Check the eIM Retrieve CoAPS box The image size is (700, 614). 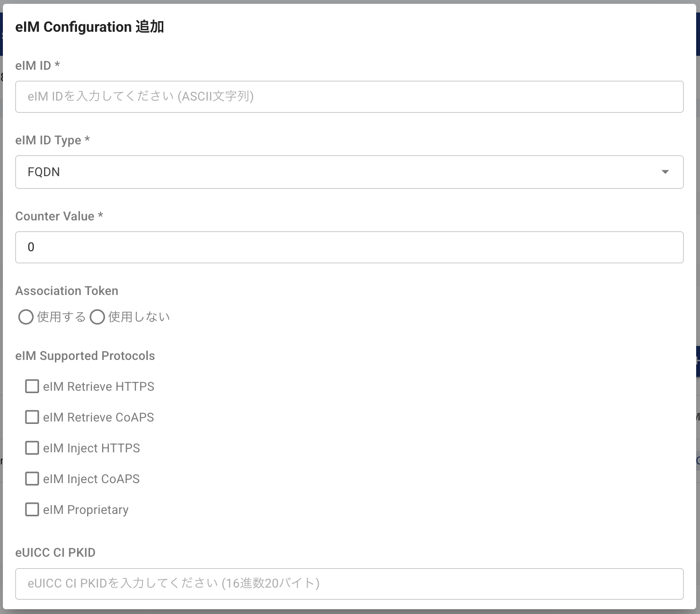[32, 417]
